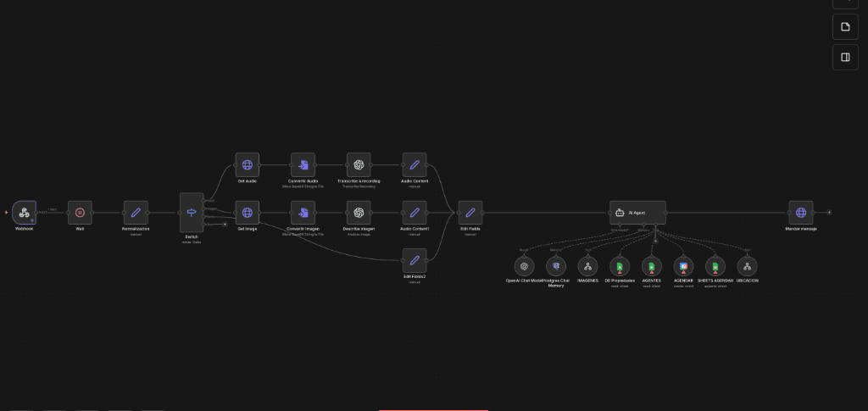Screen dimensions: 868x411
Task: Select the Edit Fields2 node
Action: (415, 260)
